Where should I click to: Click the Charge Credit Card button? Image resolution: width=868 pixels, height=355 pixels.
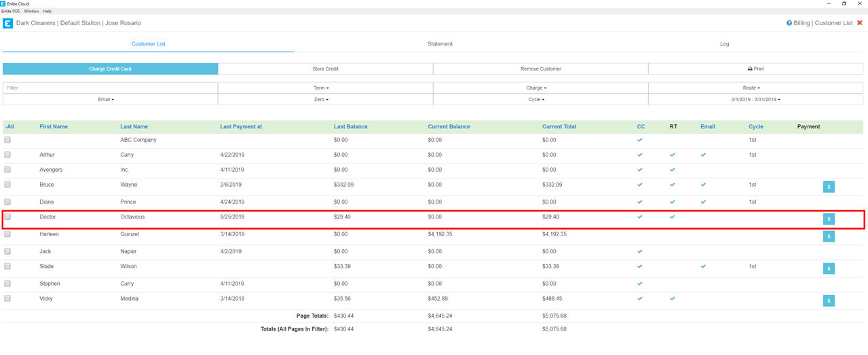point(110,69)
